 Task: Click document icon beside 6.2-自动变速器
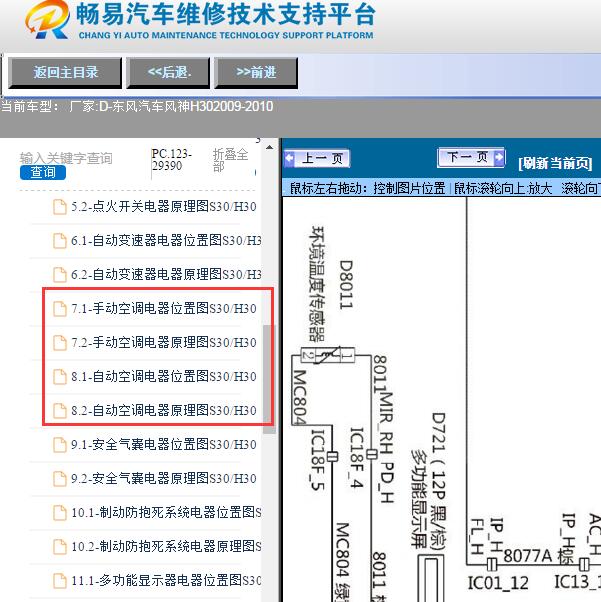click(x=60, y=275)
